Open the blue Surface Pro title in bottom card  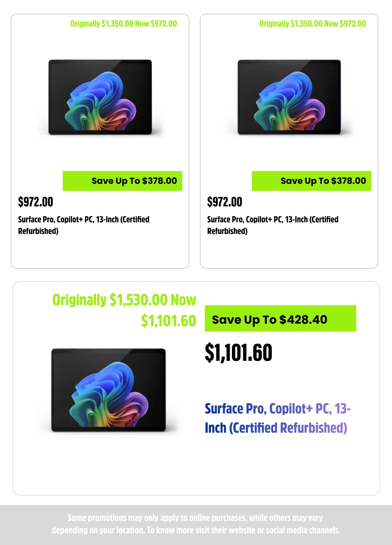point(277,418)
